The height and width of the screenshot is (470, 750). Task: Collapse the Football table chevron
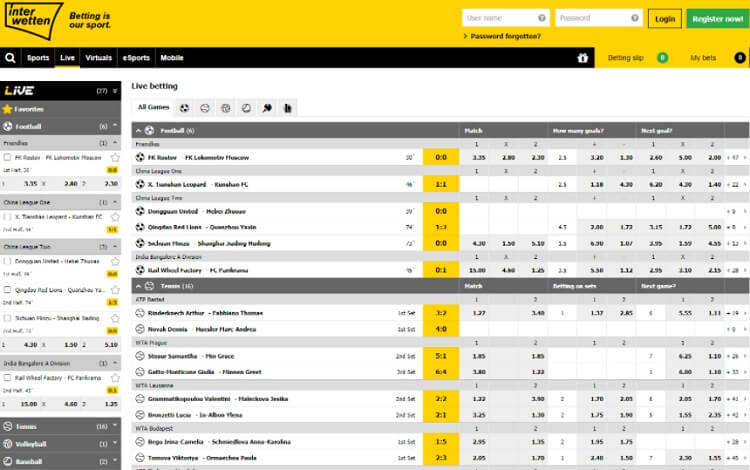click(x=138, y=131)
